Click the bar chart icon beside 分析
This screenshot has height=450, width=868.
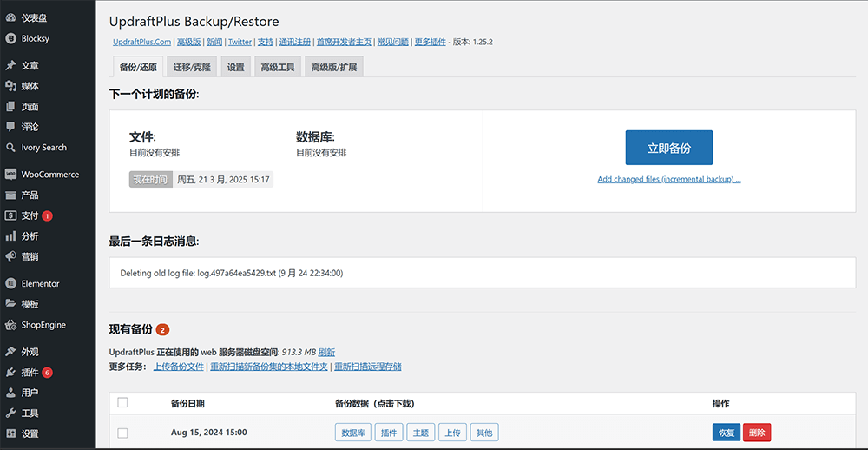10,236
